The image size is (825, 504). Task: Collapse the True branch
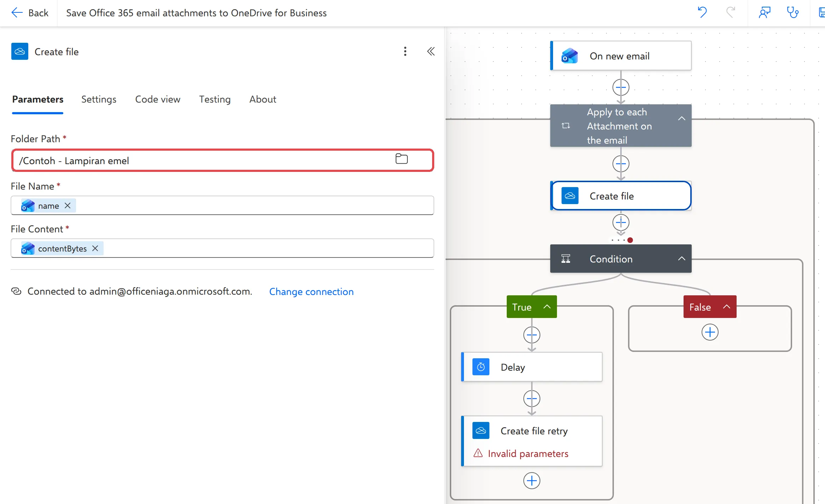pyautogui.click(x=547, y=307)
